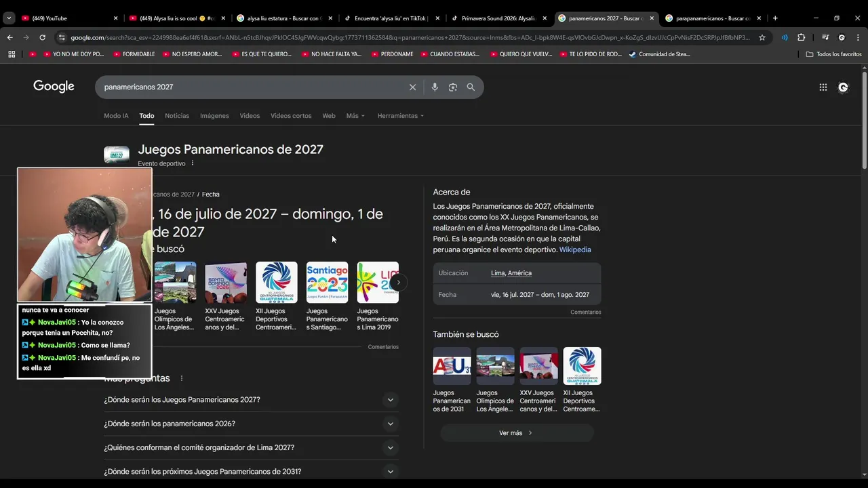
Task: Open Juegos Panamericanos Santiago 2023 card
Action: (327, 296)
